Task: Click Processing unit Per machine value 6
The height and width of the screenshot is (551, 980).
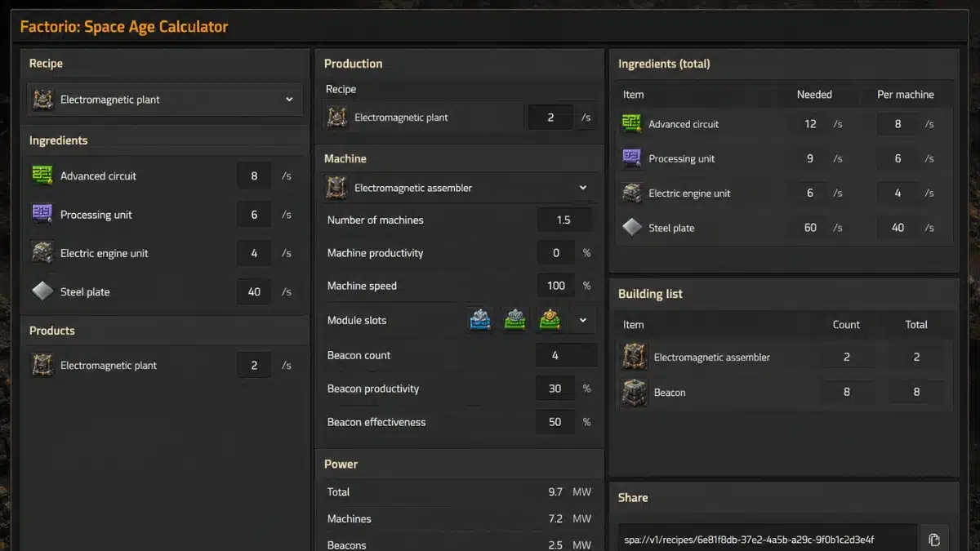Action: (898, 158)
